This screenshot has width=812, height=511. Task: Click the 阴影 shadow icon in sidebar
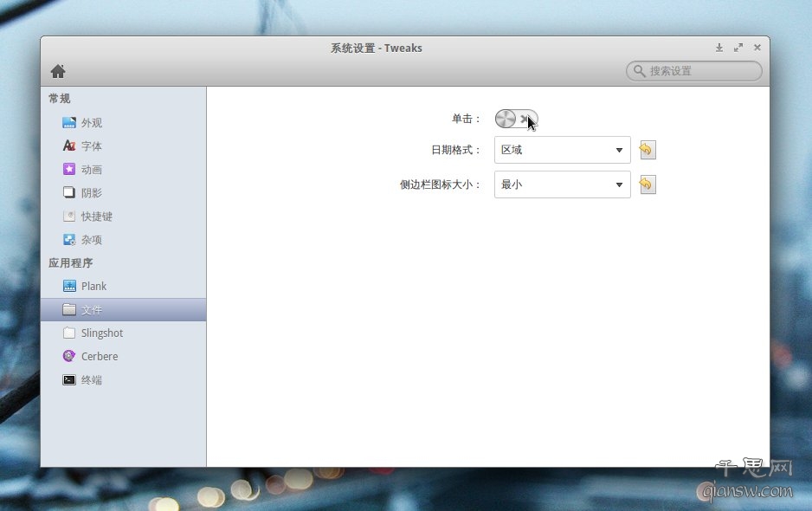pos(69,192)
